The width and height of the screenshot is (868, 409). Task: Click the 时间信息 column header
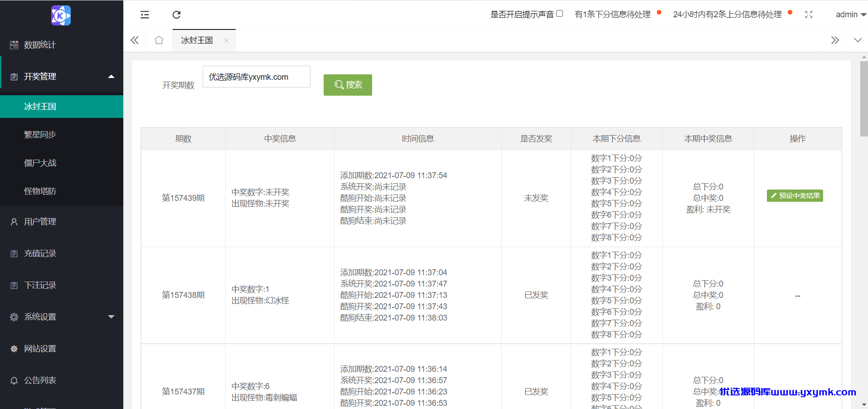pos(418,139)
